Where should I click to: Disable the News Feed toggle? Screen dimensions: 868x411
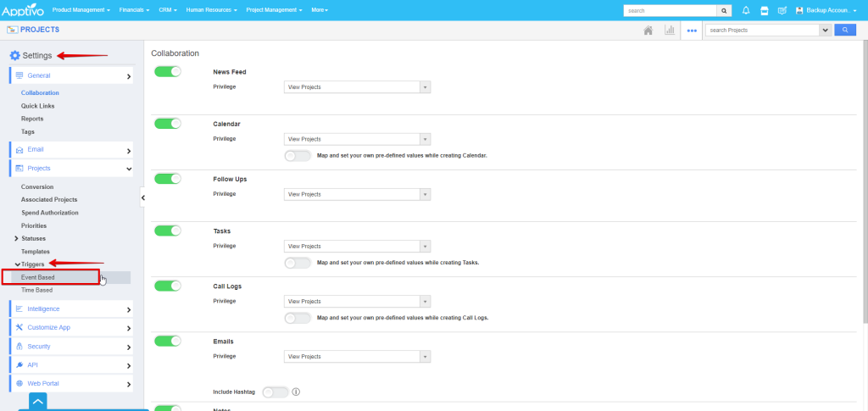(168, 72)
